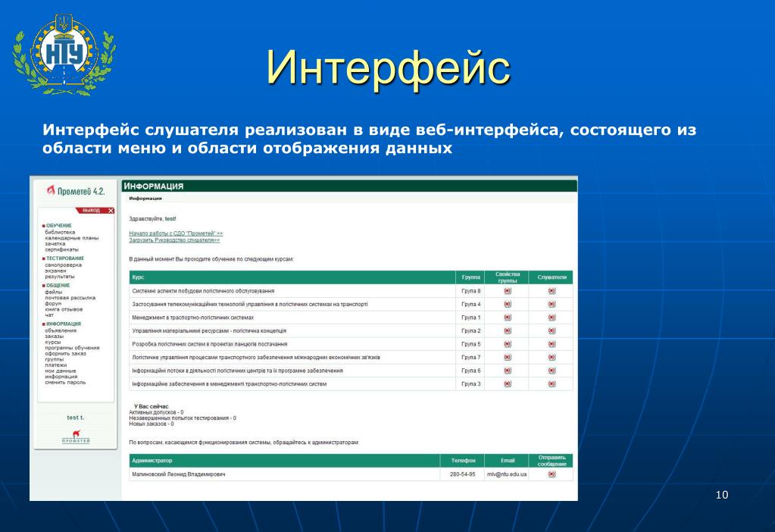
Task: Open group properties icon for Група 3
Action: 508,383
